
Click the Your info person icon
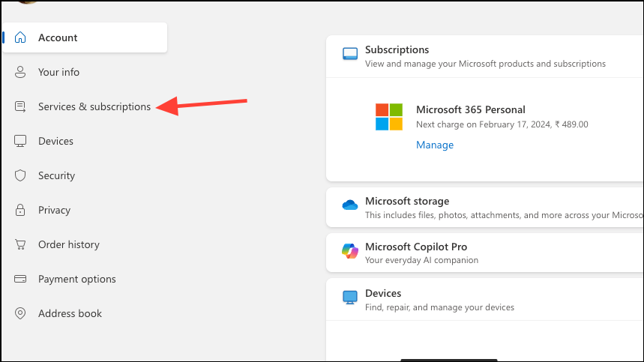coord(20,72)
